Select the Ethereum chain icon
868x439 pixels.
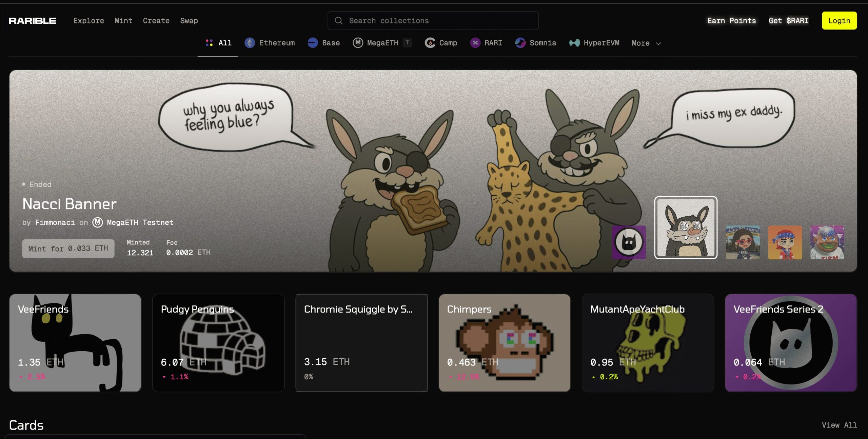tap(250, 43)
